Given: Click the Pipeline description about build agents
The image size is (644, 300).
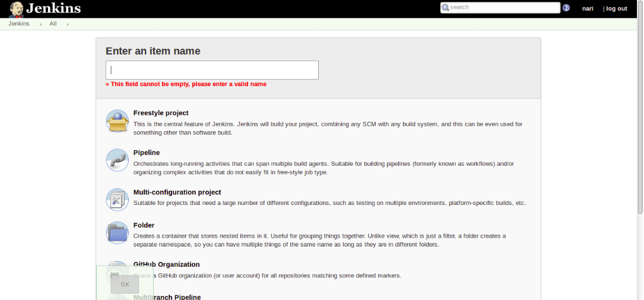Looking at the screenshot, I should (x=323, y=168).
